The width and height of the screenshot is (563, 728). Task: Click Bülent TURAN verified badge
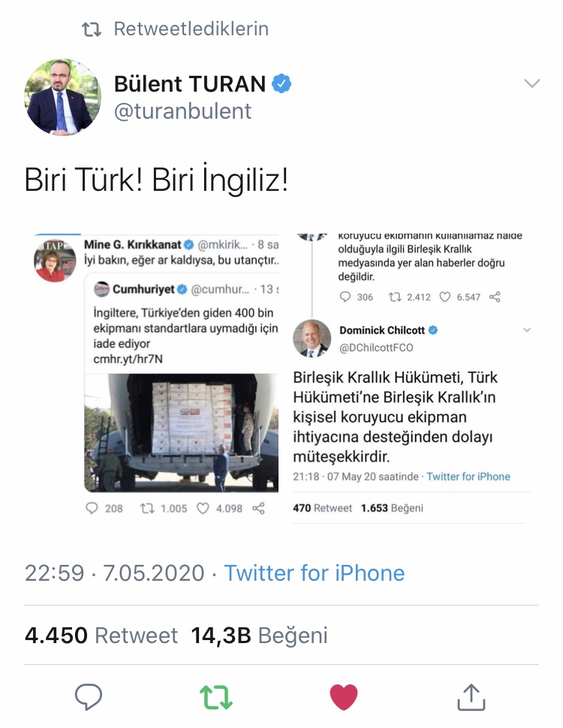(281, 83)
